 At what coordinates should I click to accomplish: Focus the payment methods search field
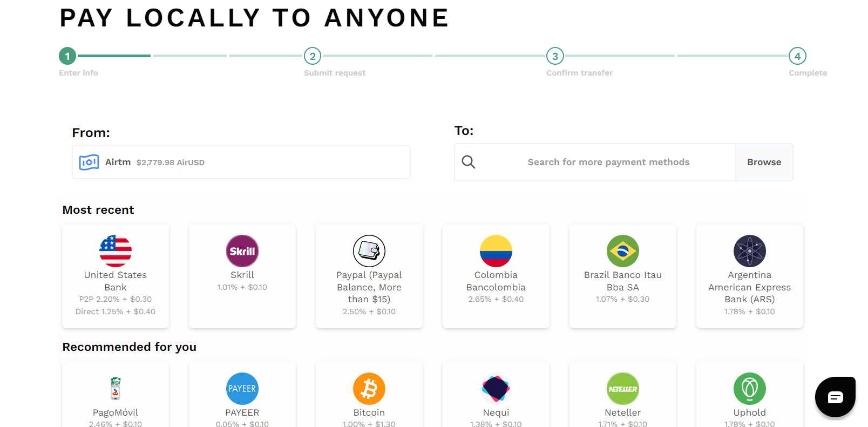[608, 162]
